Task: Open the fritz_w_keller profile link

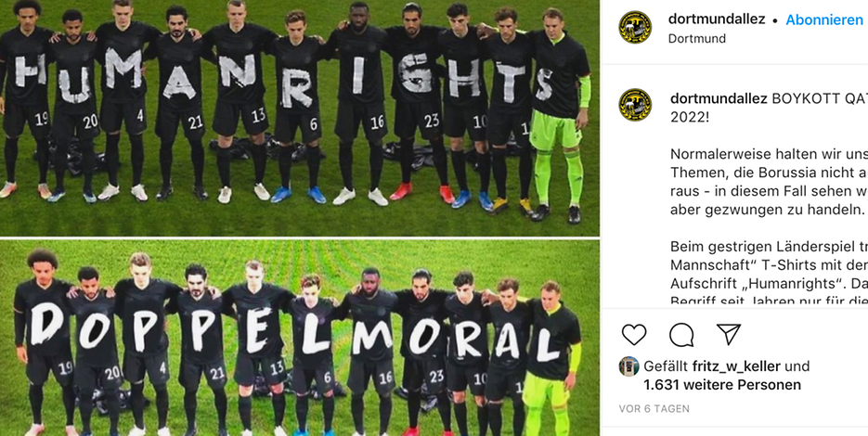Action: click(x=736, y=366)
